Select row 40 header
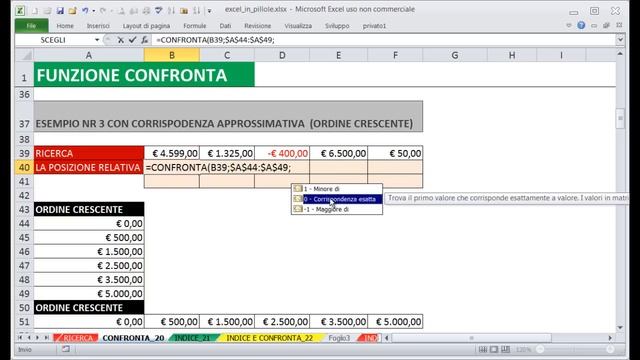 coord(24,167)
